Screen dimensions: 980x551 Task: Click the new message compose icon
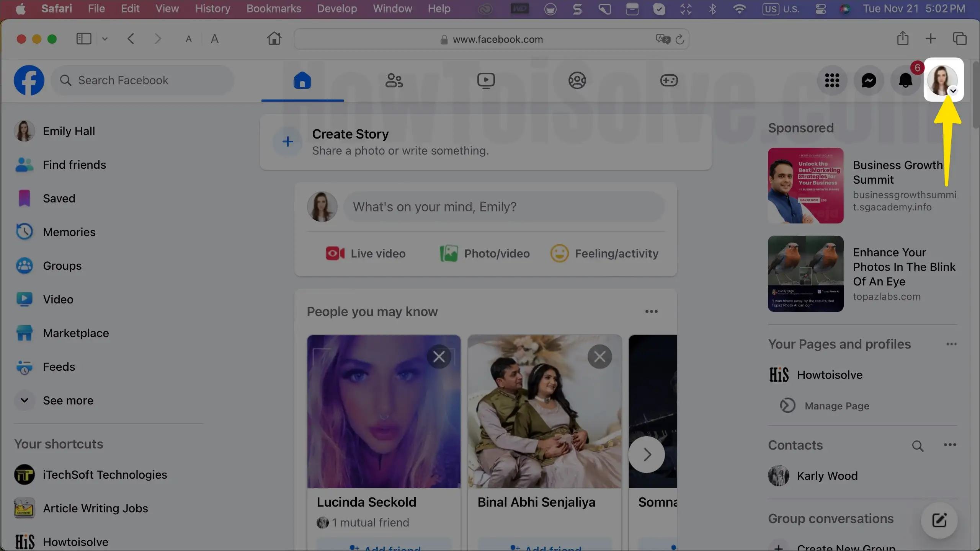click(939, 520)
